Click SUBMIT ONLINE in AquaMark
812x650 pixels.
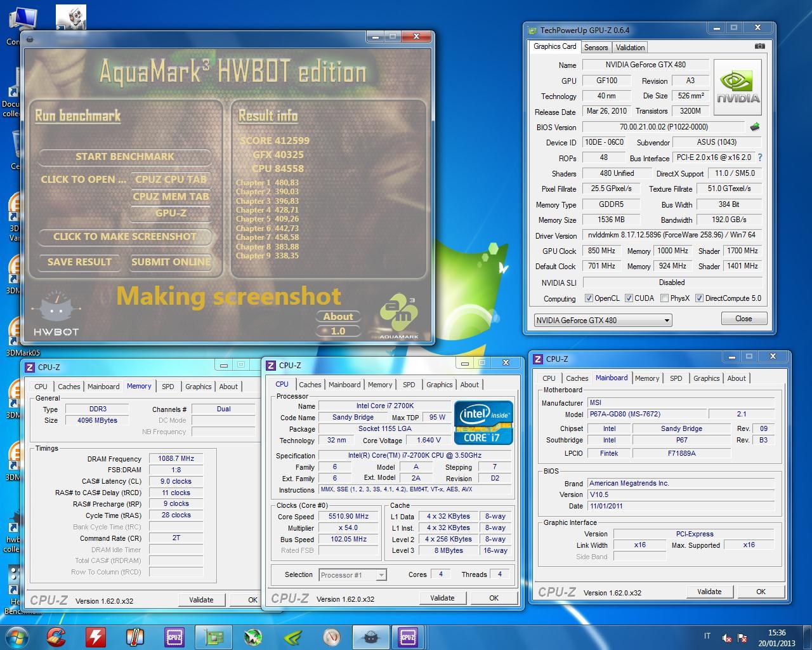171,262
